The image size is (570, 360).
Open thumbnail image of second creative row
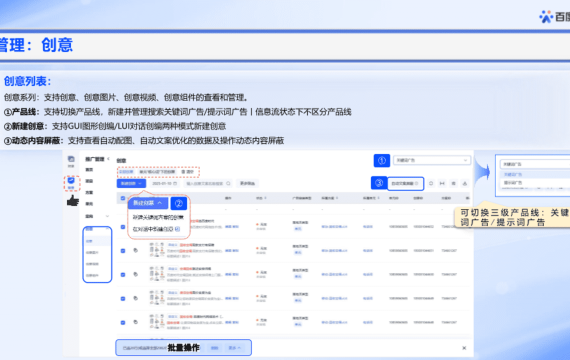pos(157,250)
